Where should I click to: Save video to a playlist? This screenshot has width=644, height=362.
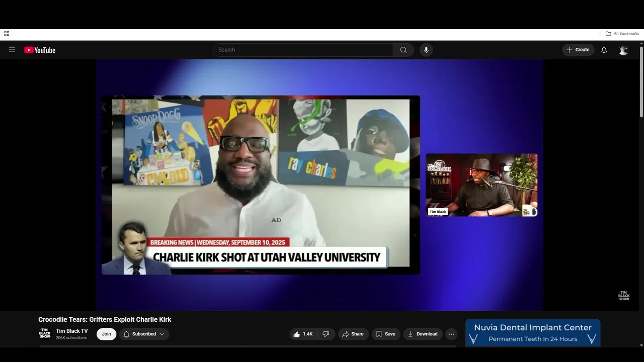click(x=386, y=334)
